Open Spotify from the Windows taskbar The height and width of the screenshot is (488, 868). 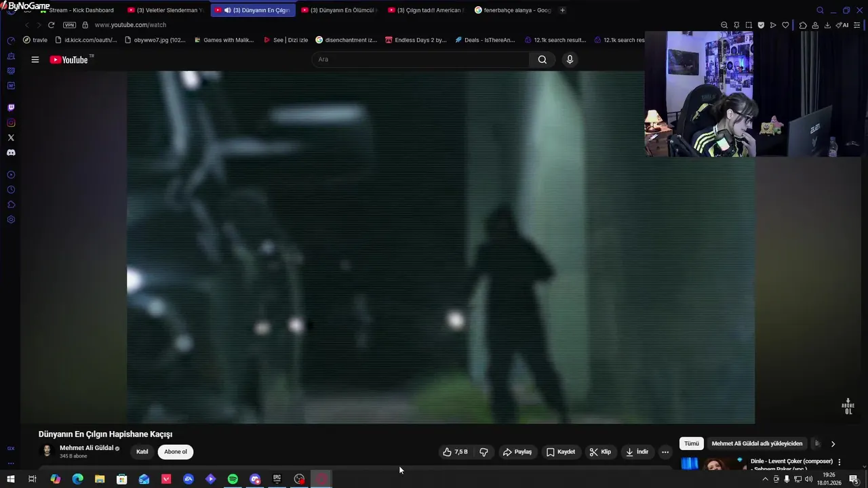tap(233, 479)
